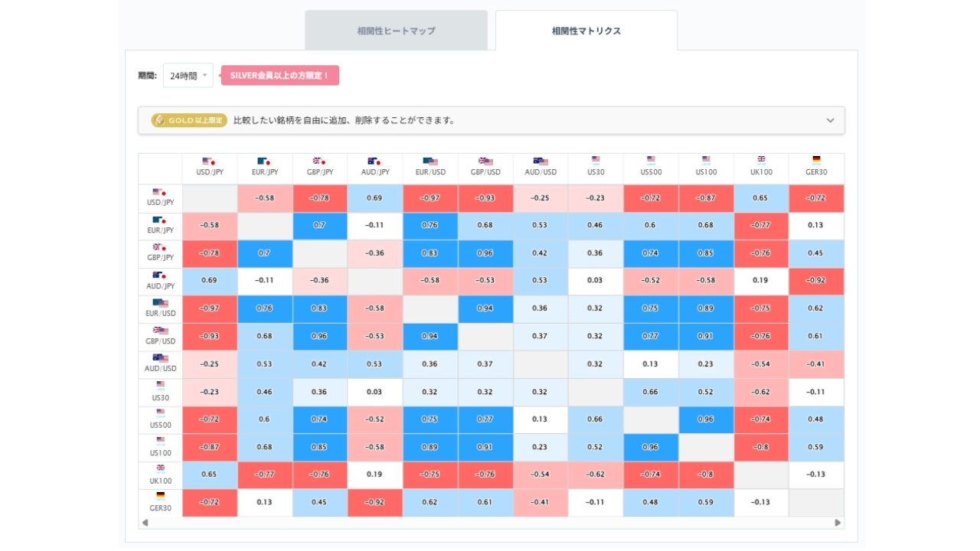
Task: Click US30 flag icon in column header
Action: pos(596,161)
